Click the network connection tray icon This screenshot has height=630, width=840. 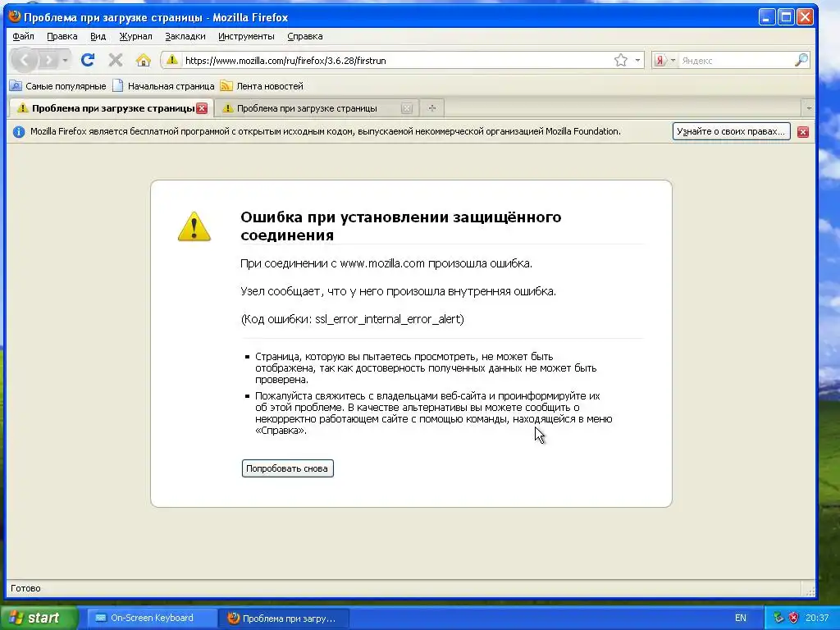coord(778,618)
